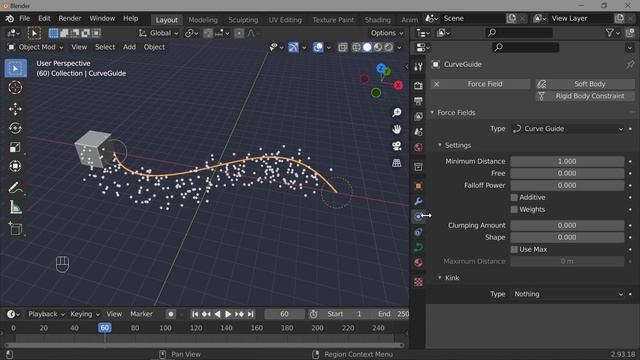The width and height of the screenshot is (640, 360).
Task: Open the Object properties tab
Action: (x=418, y=186)
